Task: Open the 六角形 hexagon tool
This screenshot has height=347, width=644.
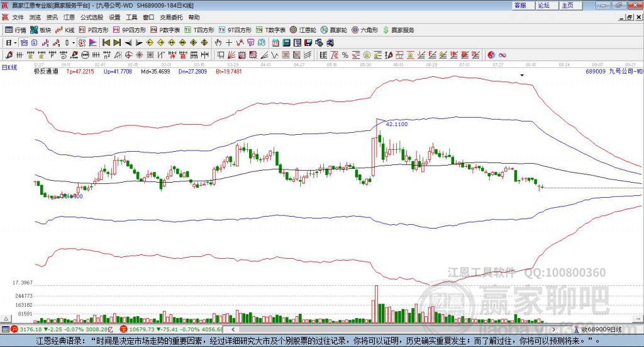Action: click(365, 30)
